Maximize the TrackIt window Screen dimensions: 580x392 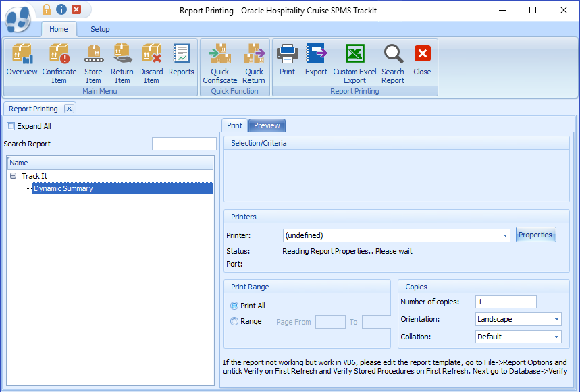533,10
